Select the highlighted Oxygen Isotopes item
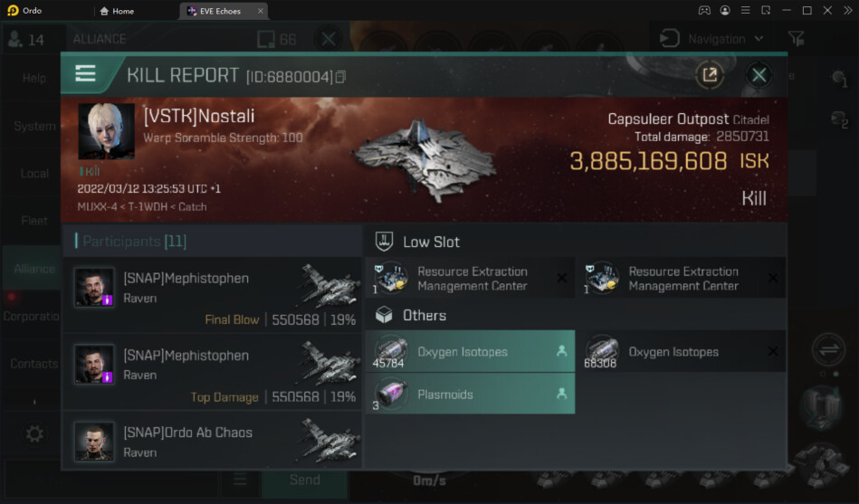The image size is (859, 504). (x=470, y=351)
